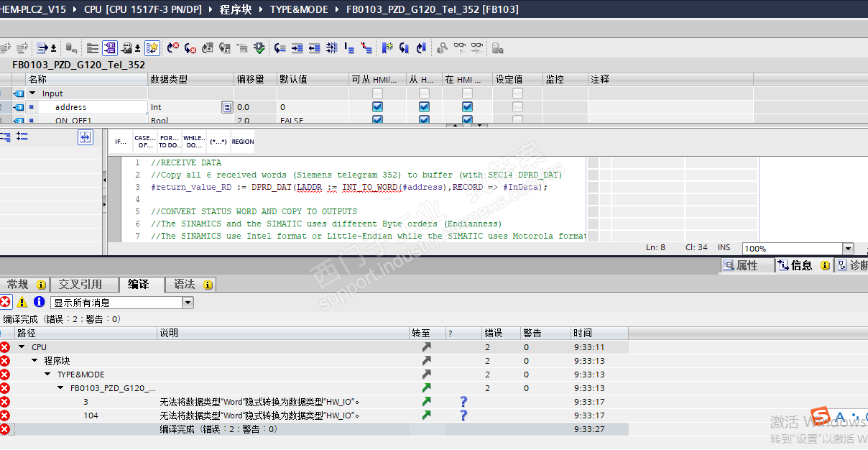This screenshot has height=450, width=868.
Task: Click the 数据类型 column header
Action: (x=191, y=79)
